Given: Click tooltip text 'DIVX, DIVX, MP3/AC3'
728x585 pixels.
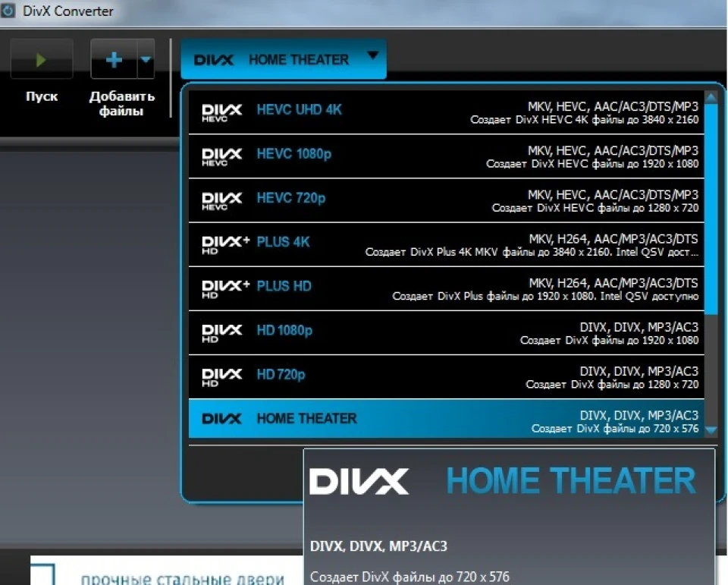Looking at the screenshot, I should click(x=378, y=546).
